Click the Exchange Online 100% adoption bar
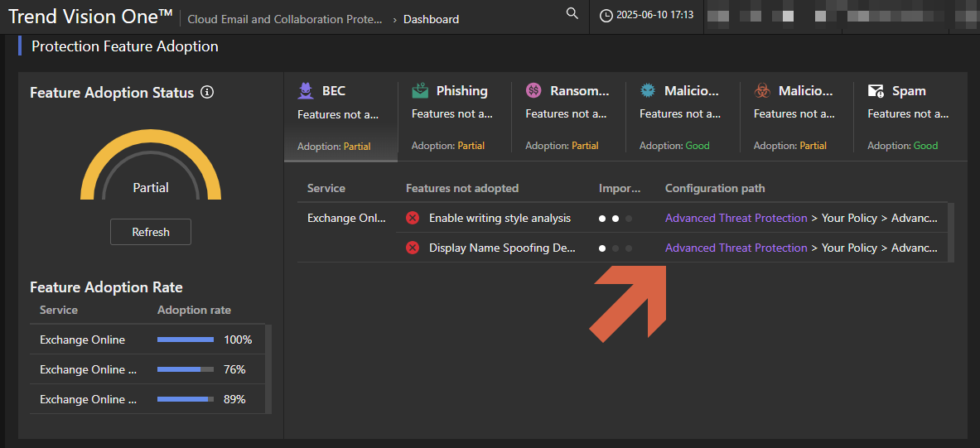 click(x=186, y=340)
